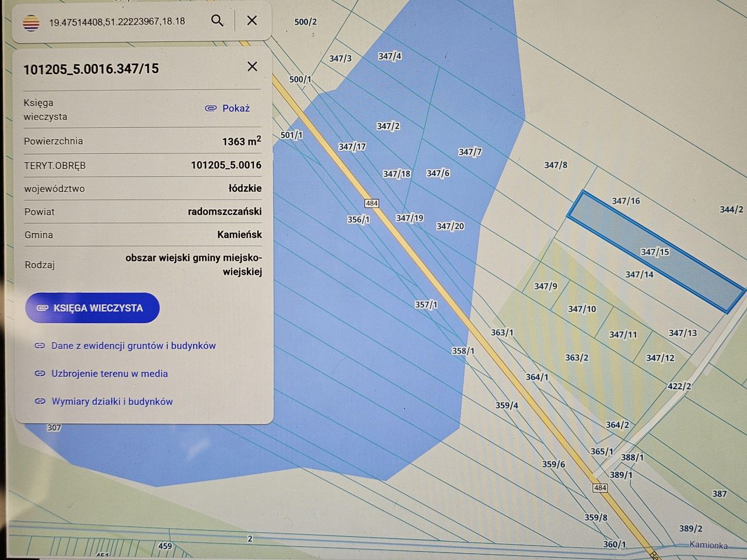Viewport: 747px width, 560px height.
Task: Open Wymiary działki i budynków link
Action: click(112, 401)
